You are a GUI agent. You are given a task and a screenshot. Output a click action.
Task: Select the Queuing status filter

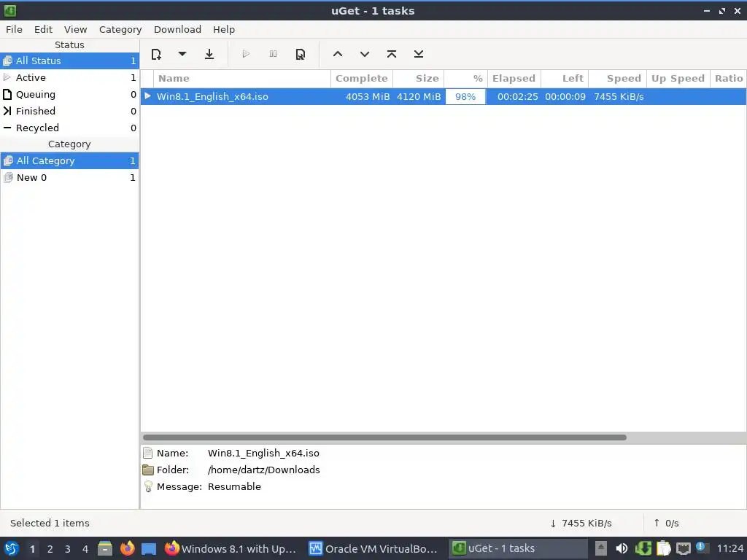tap(69, 94)
